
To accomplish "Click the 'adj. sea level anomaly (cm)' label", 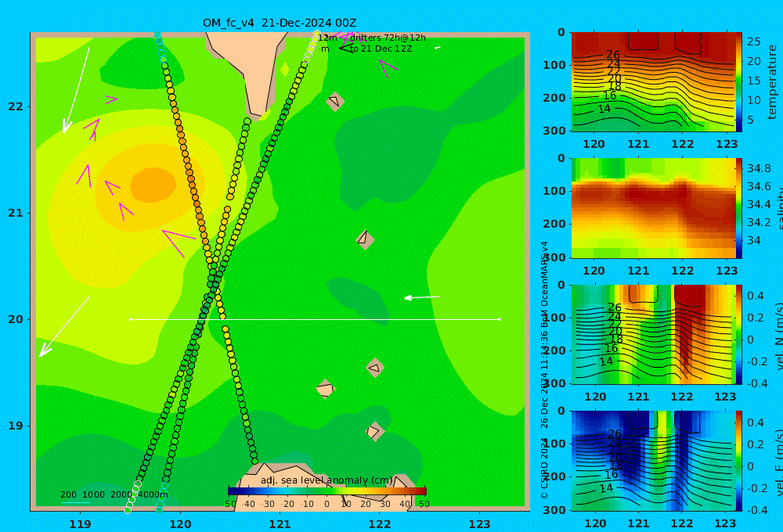I will (x=327, y=480).
